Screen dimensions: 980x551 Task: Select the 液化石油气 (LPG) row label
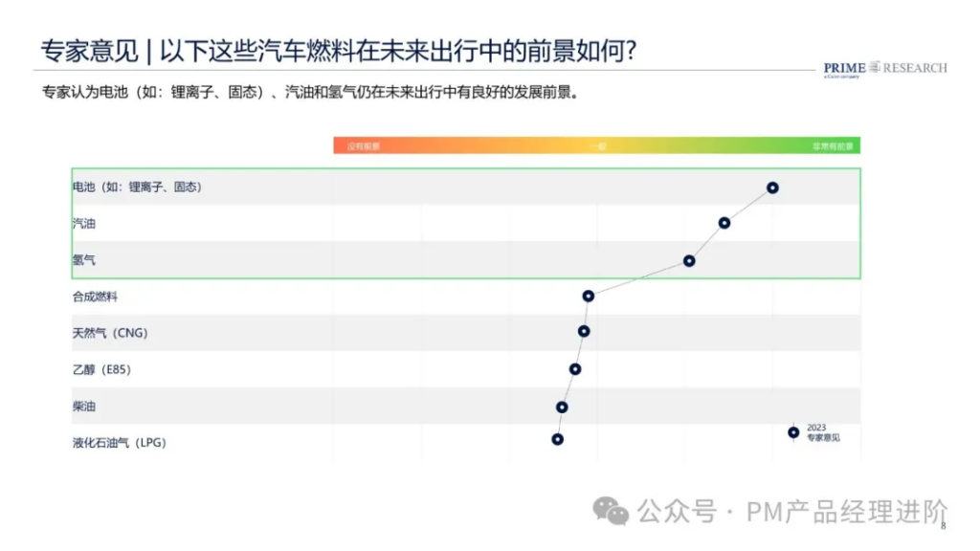(x=120, y=442)
